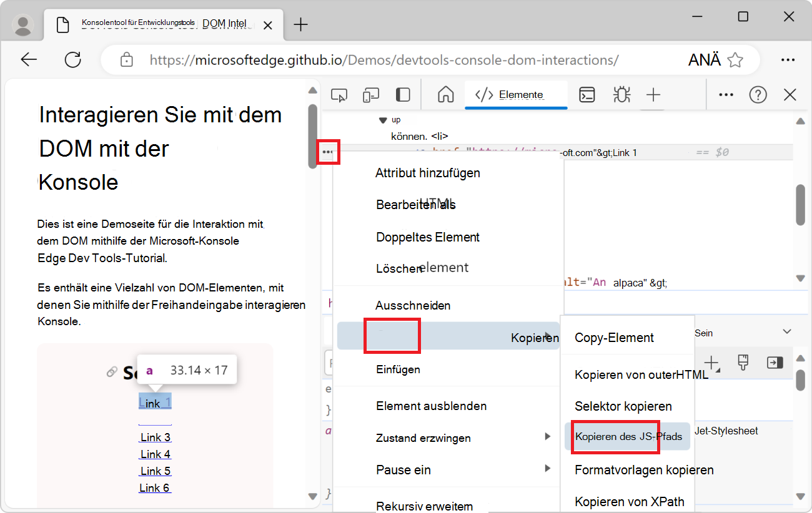Click the 'Interagieren Sie mit dem' heading text
The width and height of the screenshot is (812, 513).
160,115
